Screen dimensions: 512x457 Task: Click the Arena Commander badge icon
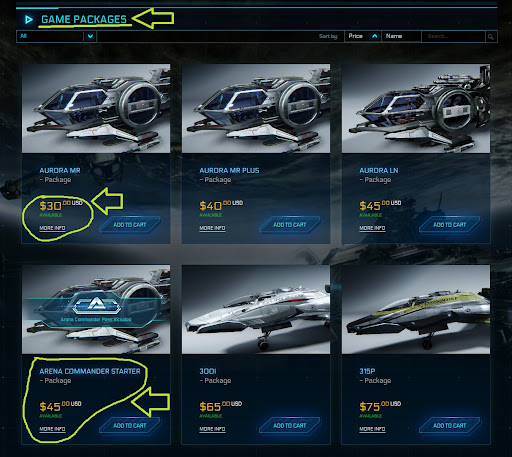click(x=97, y=305)
